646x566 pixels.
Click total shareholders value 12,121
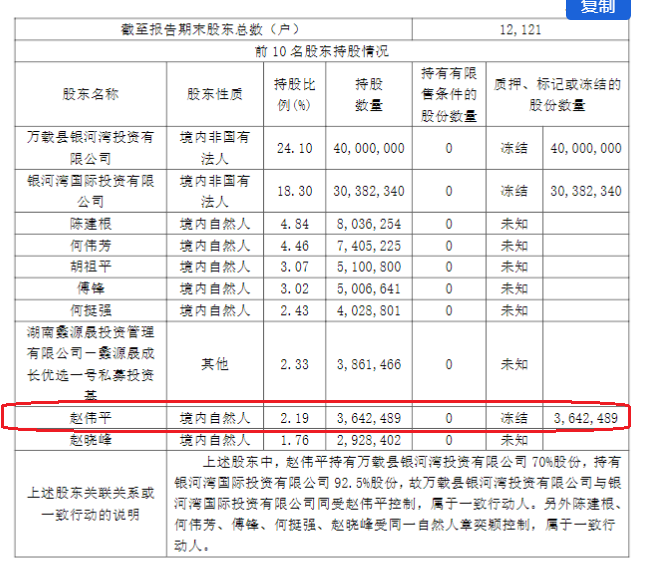[x=519, y=30]
